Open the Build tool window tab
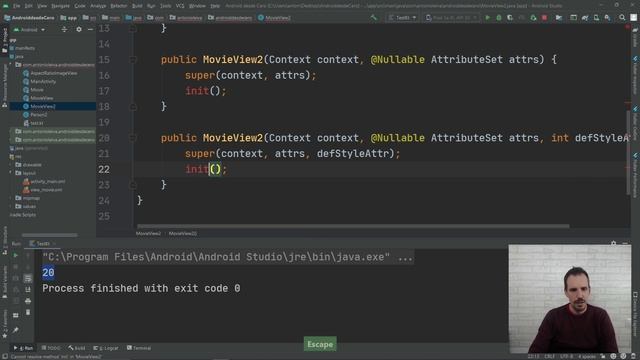Image resolution: width=640 pixels, height=360 pixels. pos(77,348)
